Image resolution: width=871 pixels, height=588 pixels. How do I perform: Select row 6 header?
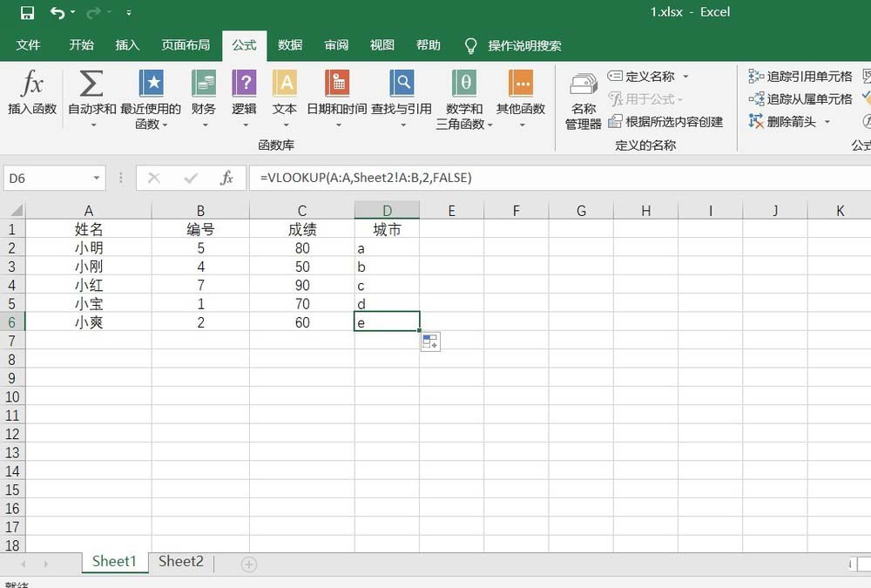(12, 322)
